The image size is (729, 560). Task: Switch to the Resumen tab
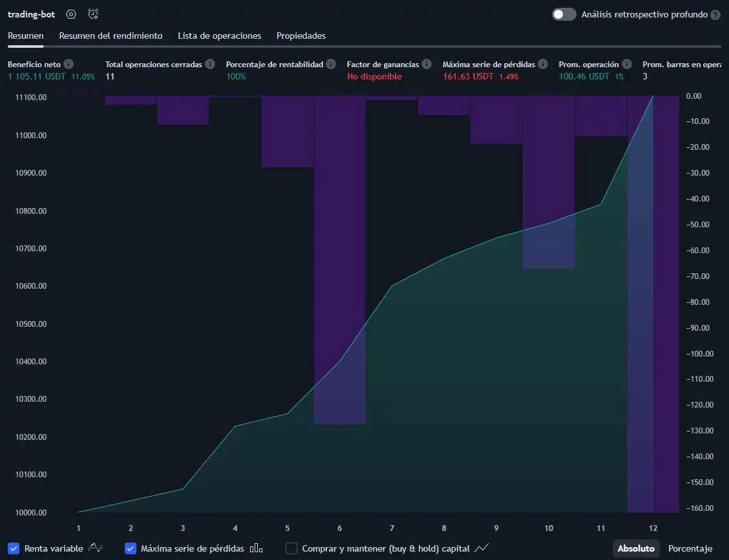(x=26, y=36)
